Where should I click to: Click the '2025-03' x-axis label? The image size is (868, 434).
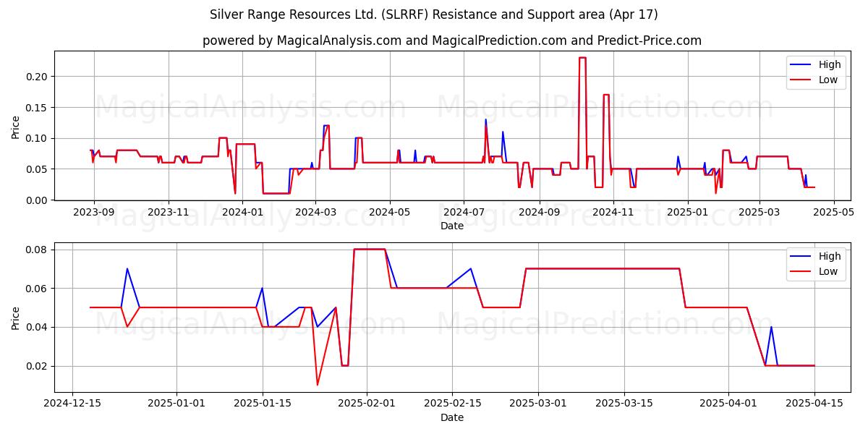tap(759, 213)
